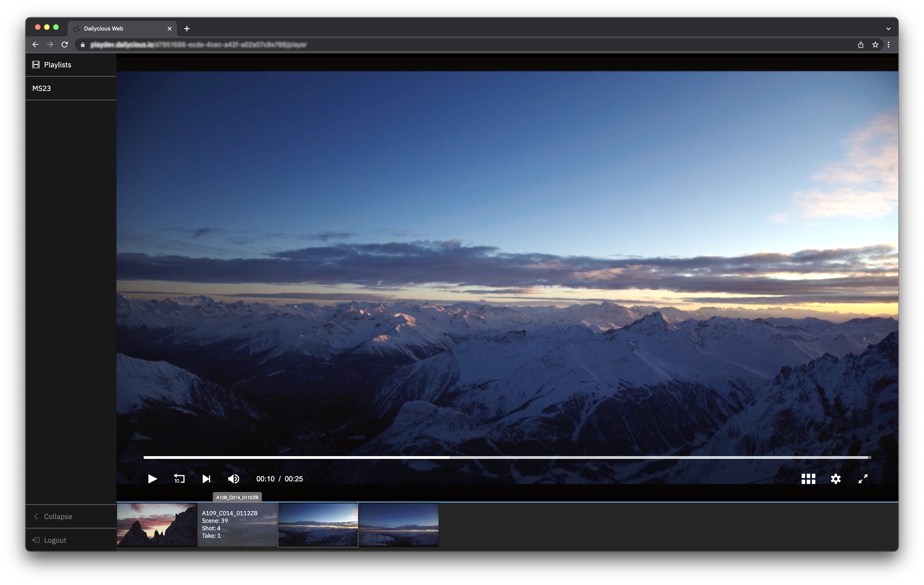Click the Logout icon
Viewport: 924px width, 585px height.
coord(36,540)
